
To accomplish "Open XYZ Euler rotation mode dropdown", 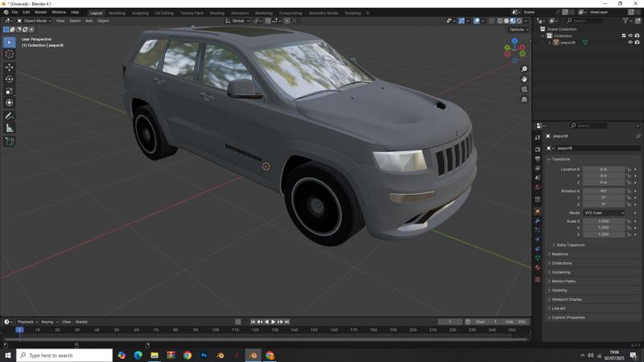I will click(604, 213).
